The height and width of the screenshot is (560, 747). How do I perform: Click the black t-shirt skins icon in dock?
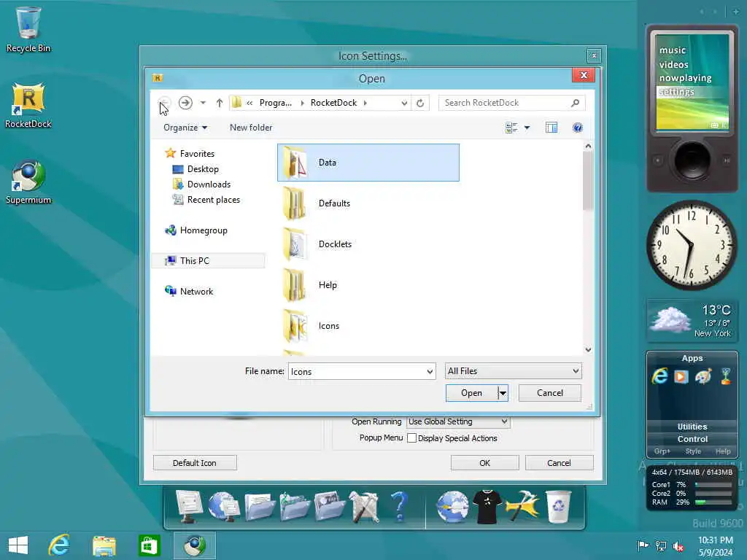[487, 507]
